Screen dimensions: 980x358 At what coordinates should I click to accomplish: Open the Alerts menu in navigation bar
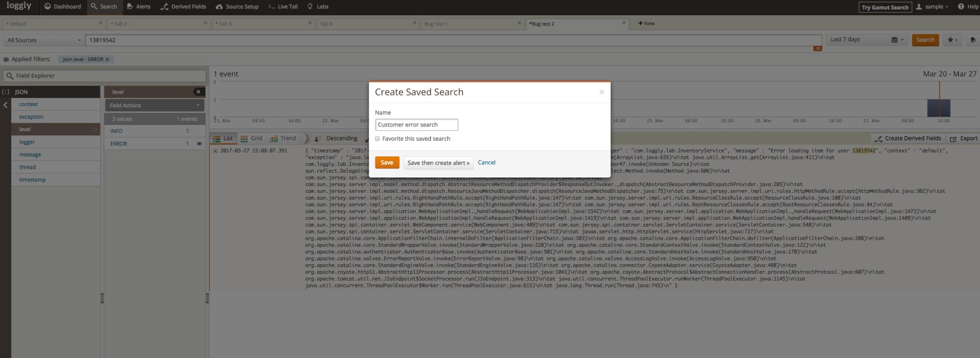(138, 7)
